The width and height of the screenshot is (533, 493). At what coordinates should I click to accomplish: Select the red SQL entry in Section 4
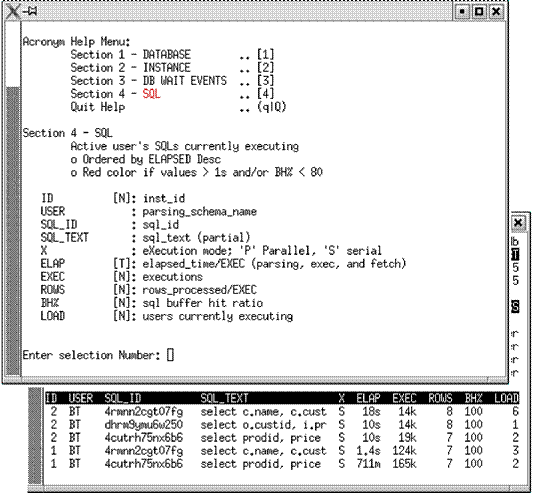151,94
